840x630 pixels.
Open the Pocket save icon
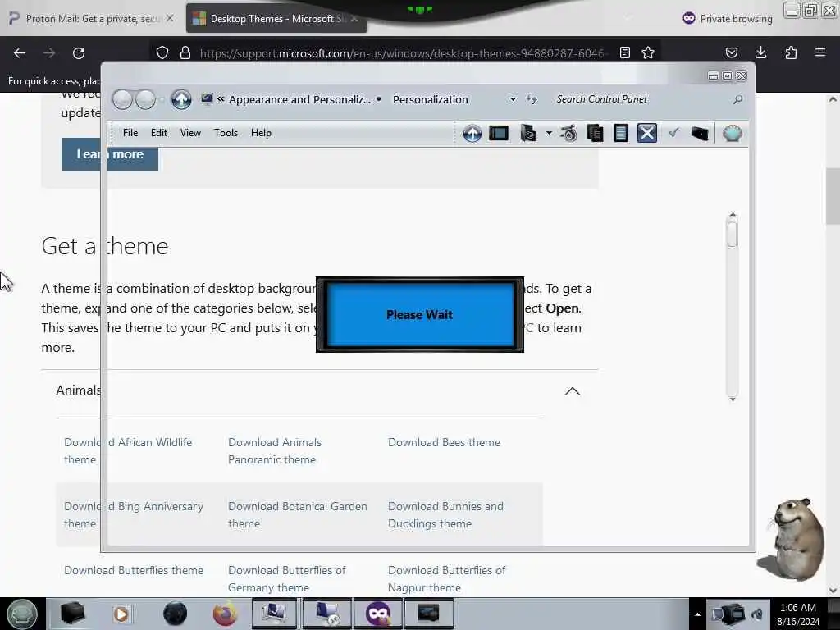(x=732, y=52)
